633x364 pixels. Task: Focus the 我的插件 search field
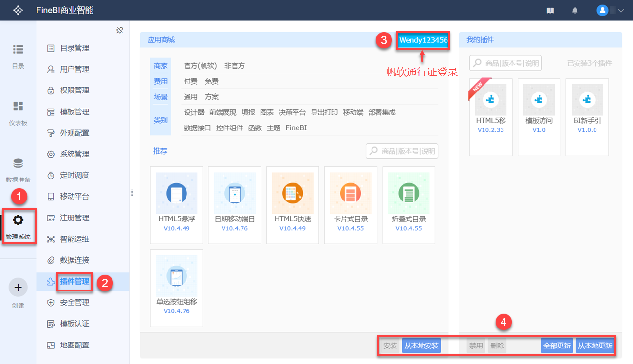(x=505, y=63)
